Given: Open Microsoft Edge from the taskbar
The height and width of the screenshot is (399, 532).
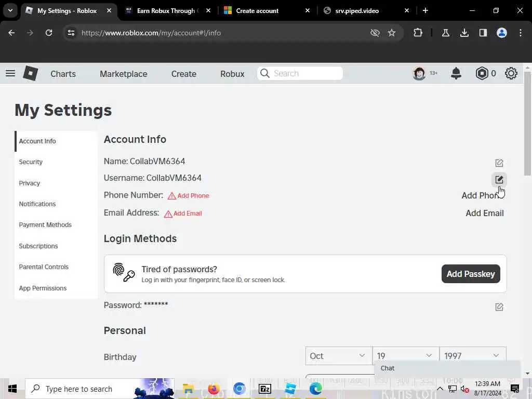Looking at the screenshot, I should (315, 389).
